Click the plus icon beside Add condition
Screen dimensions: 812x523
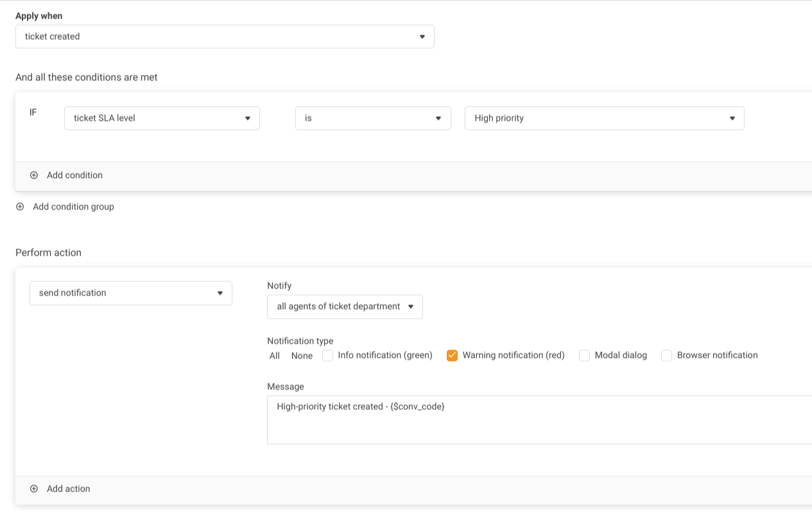34,175
